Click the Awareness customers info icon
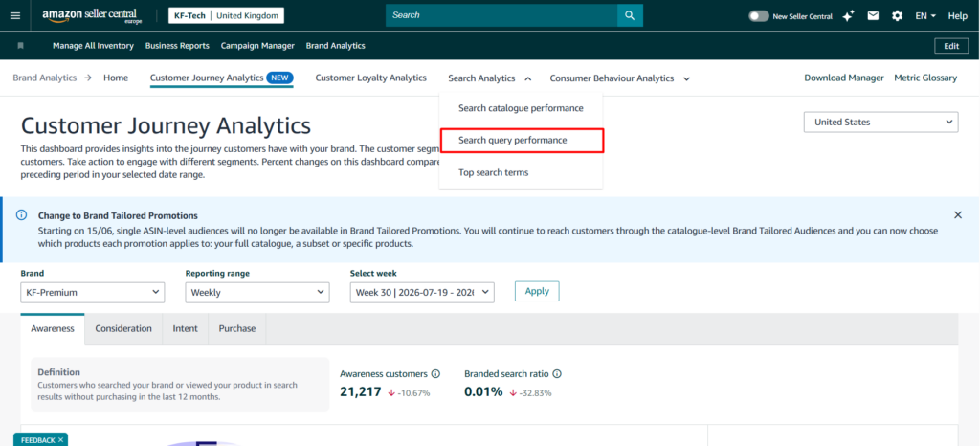 tap(435, 373)
